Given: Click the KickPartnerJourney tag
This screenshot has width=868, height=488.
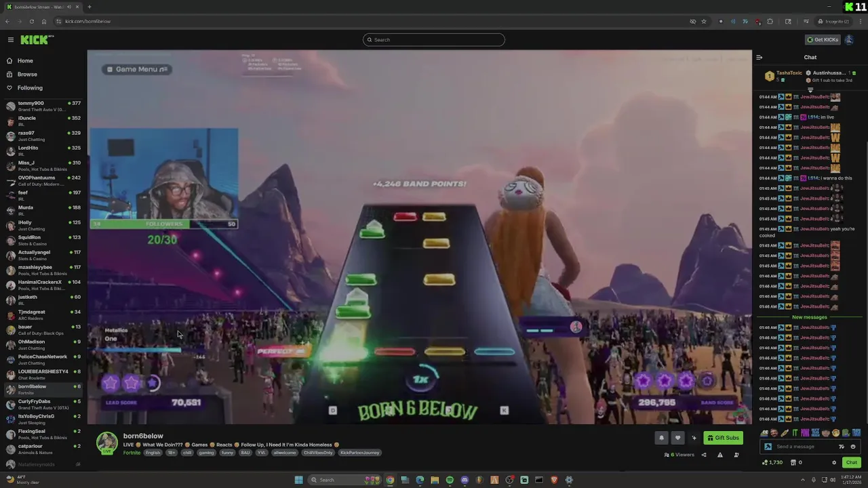Looking at the screenshot, I should 359,453.
